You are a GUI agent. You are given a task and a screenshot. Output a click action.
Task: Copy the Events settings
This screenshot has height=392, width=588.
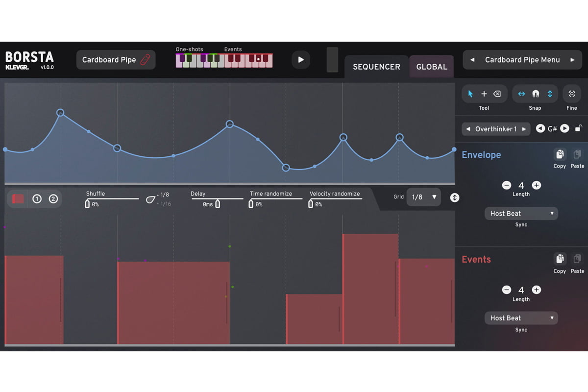560,259
